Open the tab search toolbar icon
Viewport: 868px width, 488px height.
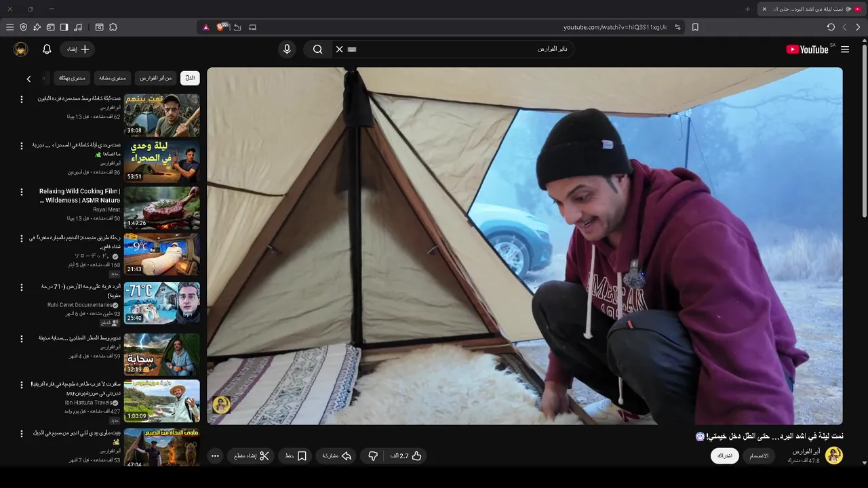(99, 27)
